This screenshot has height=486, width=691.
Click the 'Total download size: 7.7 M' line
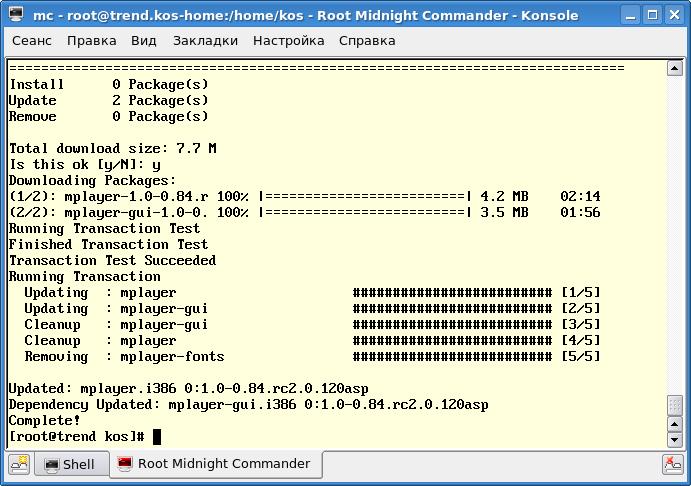coord(113,148)
